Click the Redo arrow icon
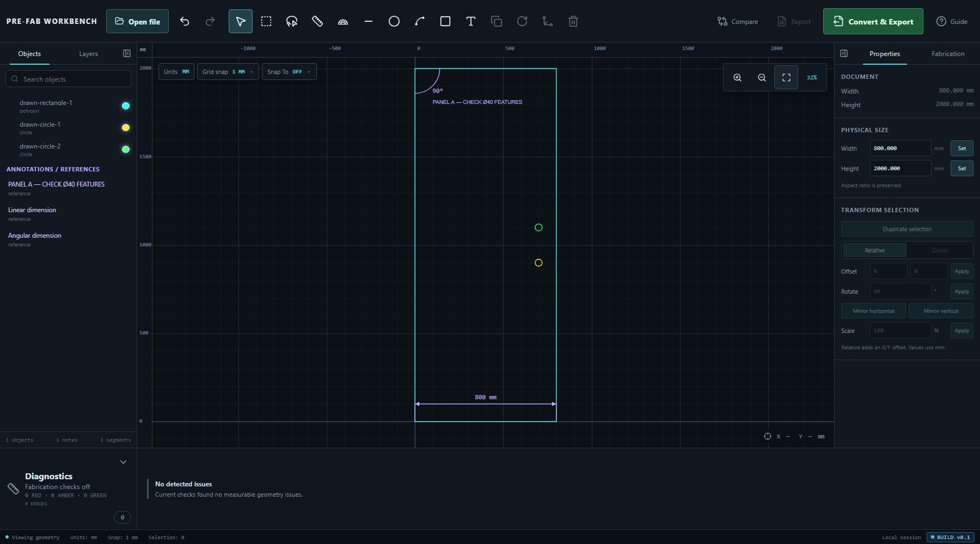This screenshot has height=544, width=980. pos(210,21)
